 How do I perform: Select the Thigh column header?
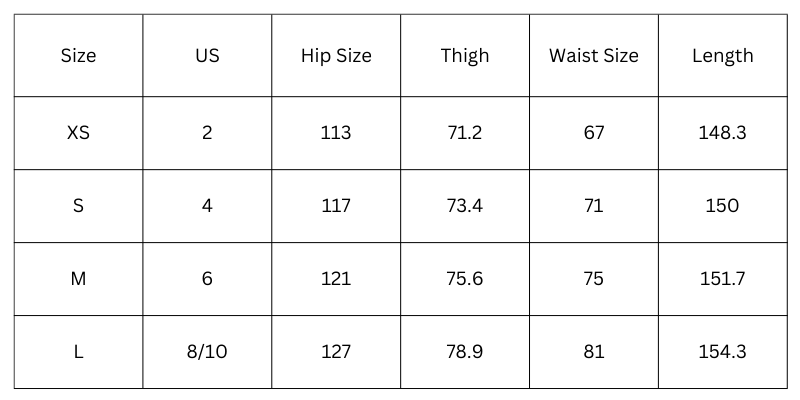pyautogui.click(x=465, y=56)
